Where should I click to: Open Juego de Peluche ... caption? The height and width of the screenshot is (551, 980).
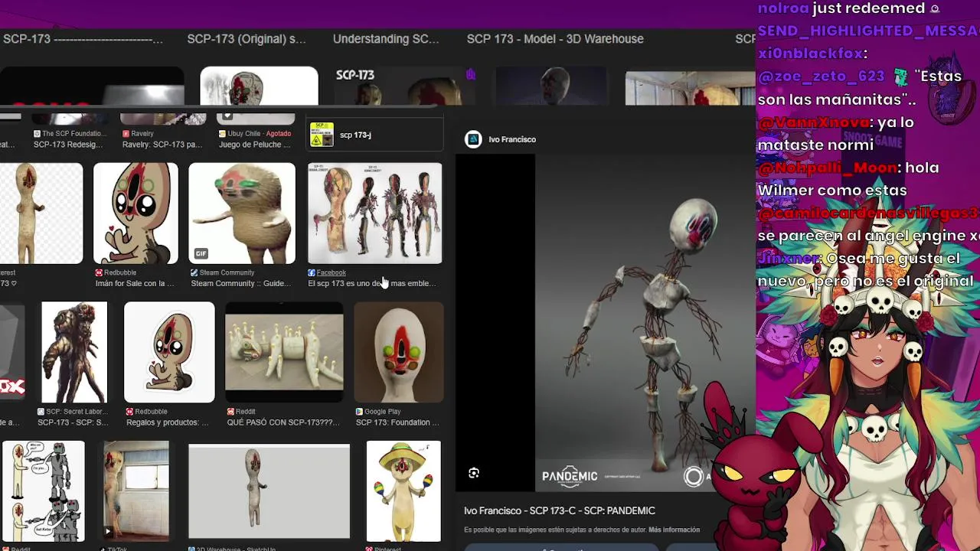point(255,145)
